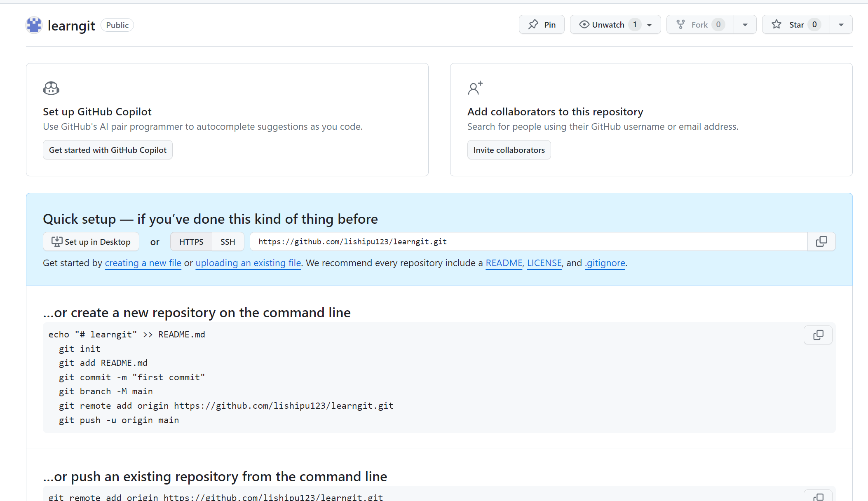868x501 pixels.
Task: Click the learngit repository avatar icon
Action: pyautogui.click(x=34, y=25)
